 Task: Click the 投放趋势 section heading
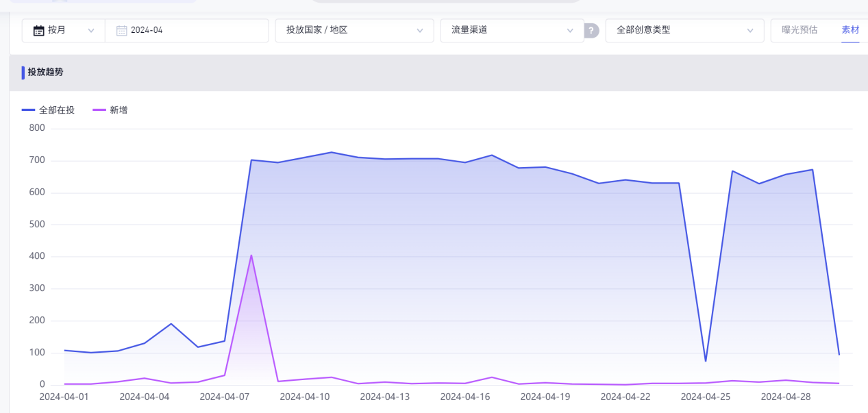click(45, 72)
